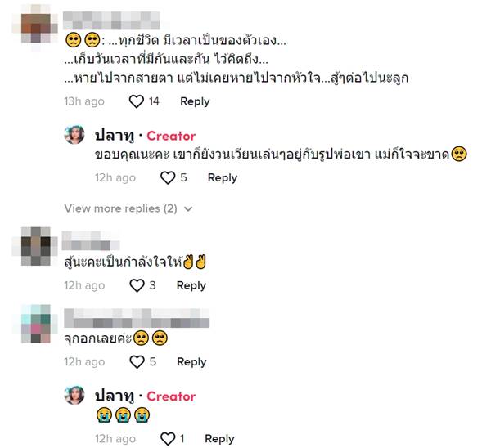Viewport: 491px width, 448px height.
Task: Like the sad-face comment with 5 likes
Action: [137, 361]
